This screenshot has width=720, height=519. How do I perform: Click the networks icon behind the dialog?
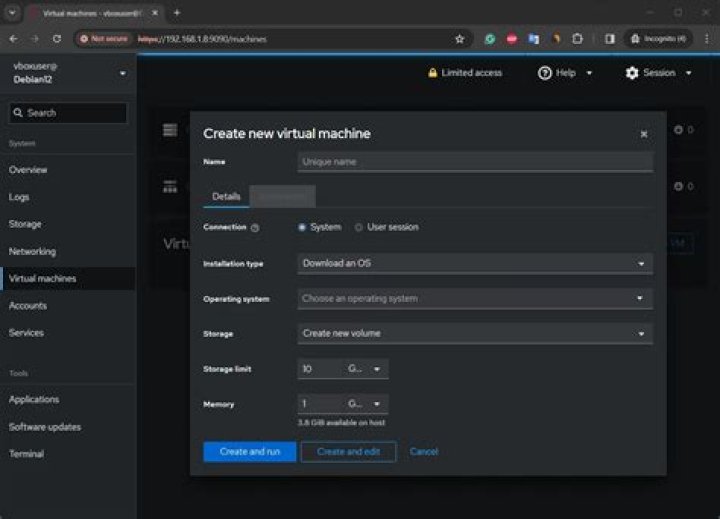click(x=170, y=186)
